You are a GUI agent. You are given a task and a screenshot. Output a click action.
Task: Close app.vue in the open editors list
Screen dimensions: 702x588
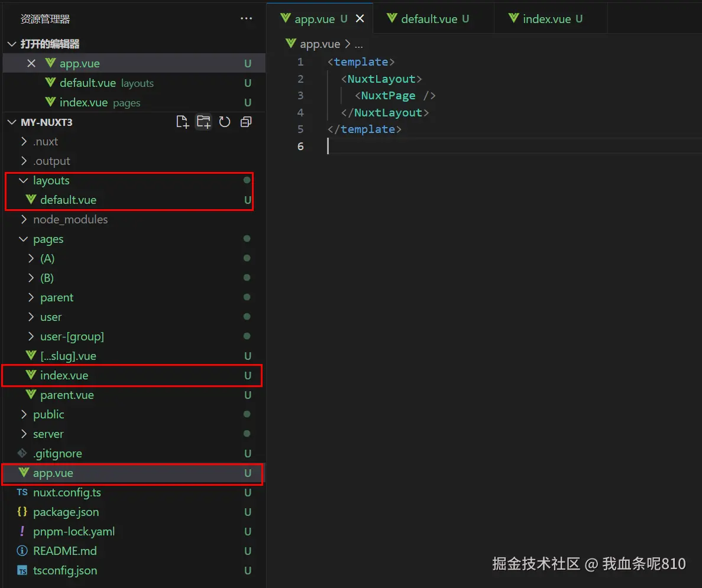click(31, 64)
